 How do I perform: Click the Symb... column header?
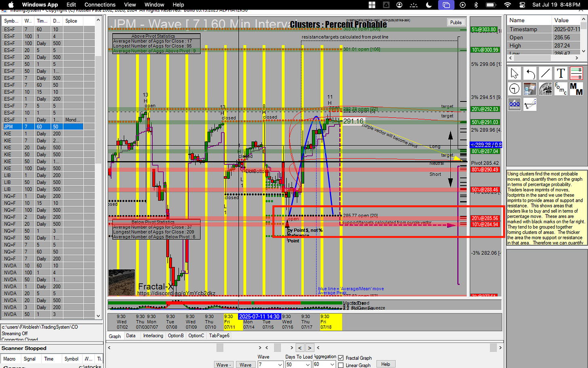pyautogui.click(x=12, y=21)
